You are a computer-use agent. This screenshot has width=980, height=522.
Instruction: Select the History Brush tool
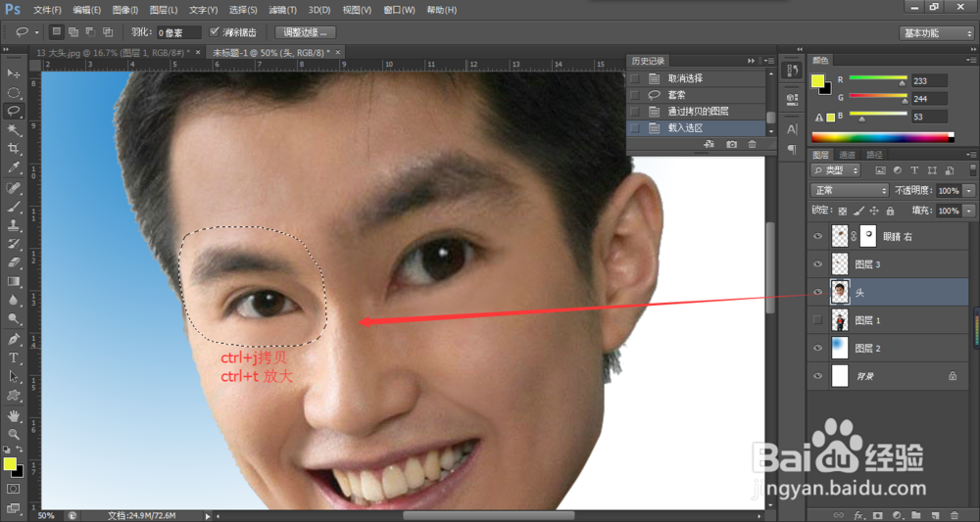[x=13, y=244]
